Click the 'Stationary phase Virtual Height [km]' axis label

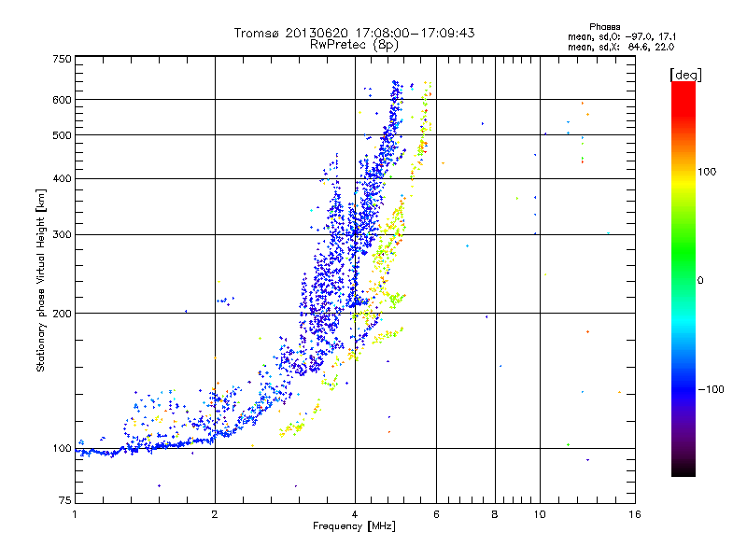click(41, 280)
